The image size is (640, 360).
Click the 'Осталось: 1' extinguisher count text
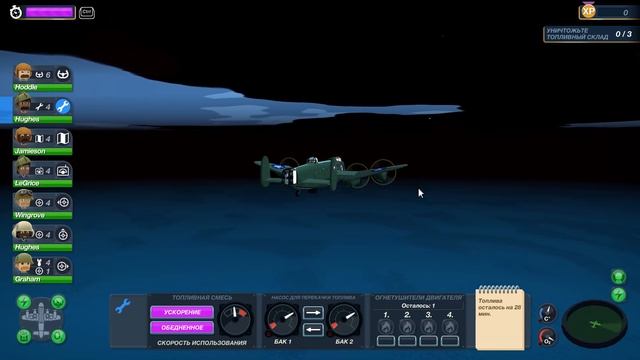(x=418, y=305)
